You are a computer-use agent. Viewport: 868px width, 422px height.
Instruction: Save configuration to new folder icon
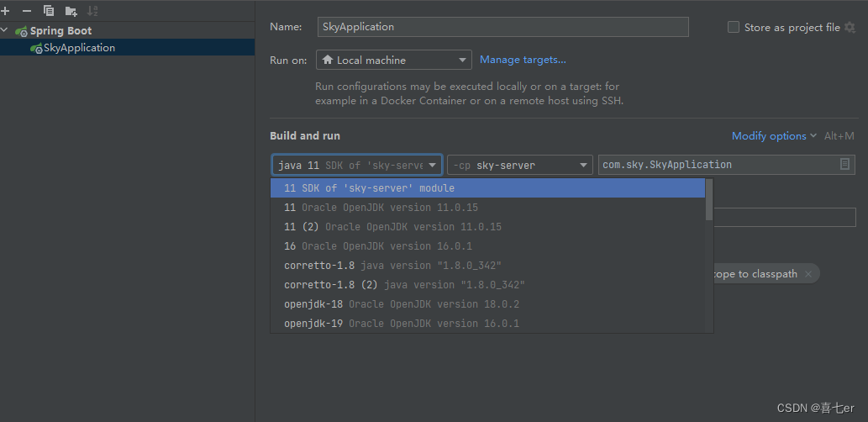tap(71, 11)
